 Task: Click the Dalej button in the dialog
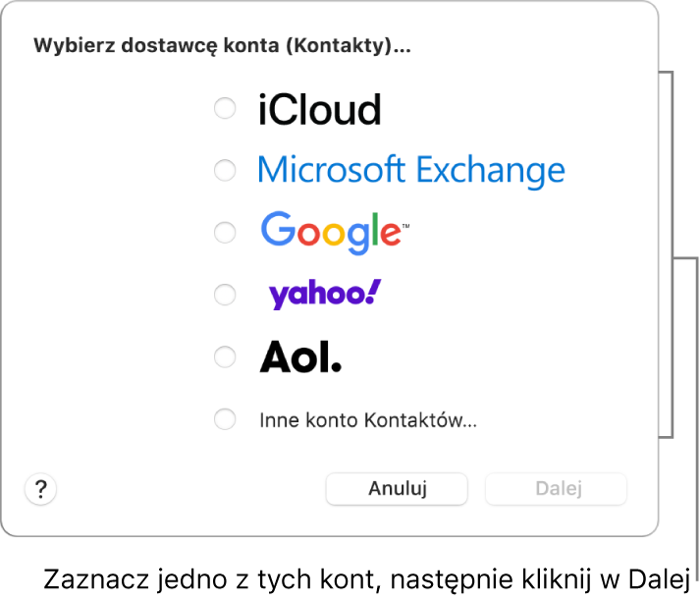[560, 489]
